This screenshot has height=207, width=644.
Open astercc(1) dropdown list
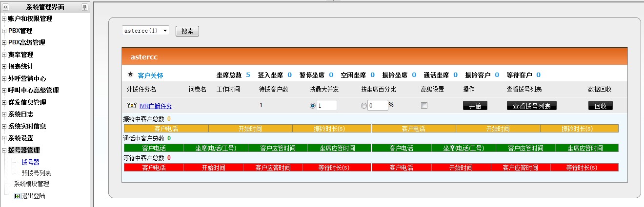[145, 31]
